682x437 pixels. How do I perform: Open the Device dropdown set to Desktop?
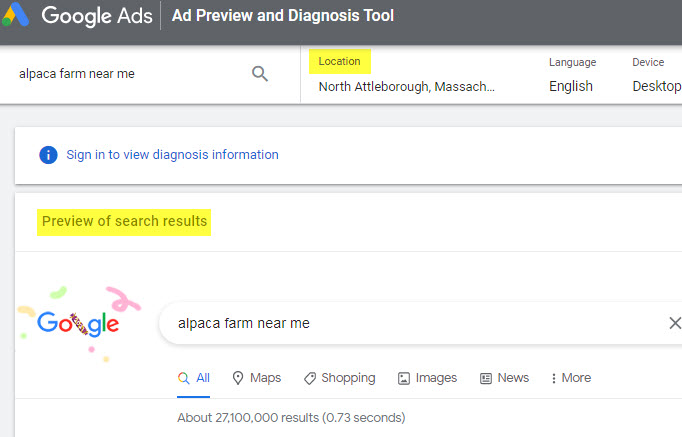[x=656, y=86]
